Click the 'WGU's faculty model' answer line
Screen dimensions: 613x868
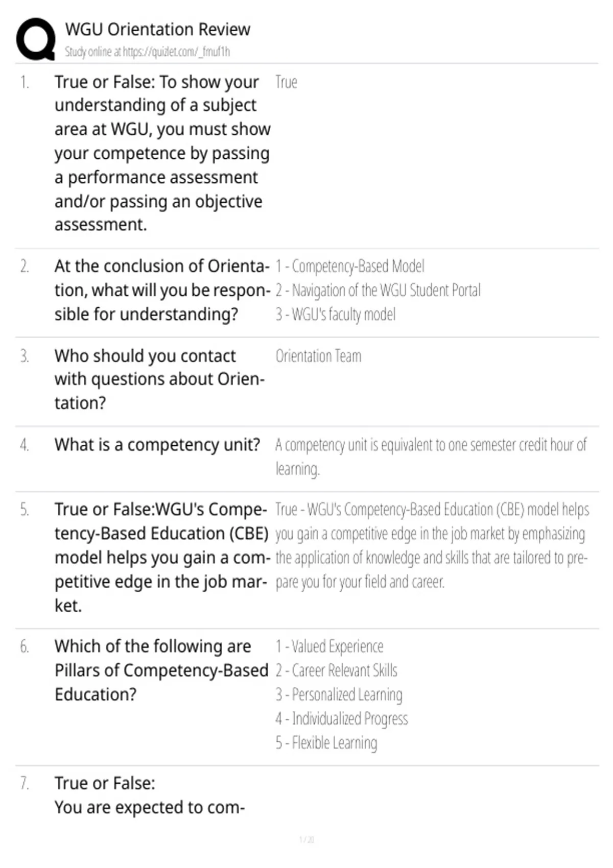tap(336, 314)
